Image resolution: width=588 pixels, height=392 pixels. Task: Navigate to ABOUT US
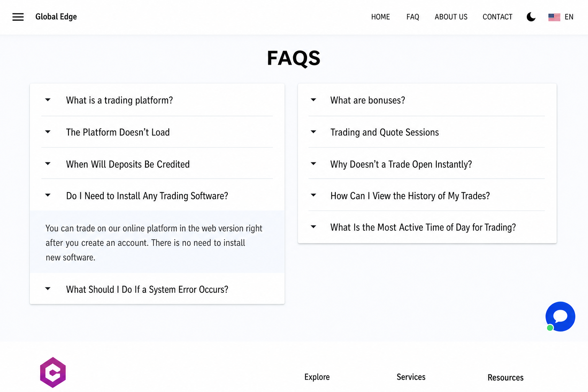451,17
